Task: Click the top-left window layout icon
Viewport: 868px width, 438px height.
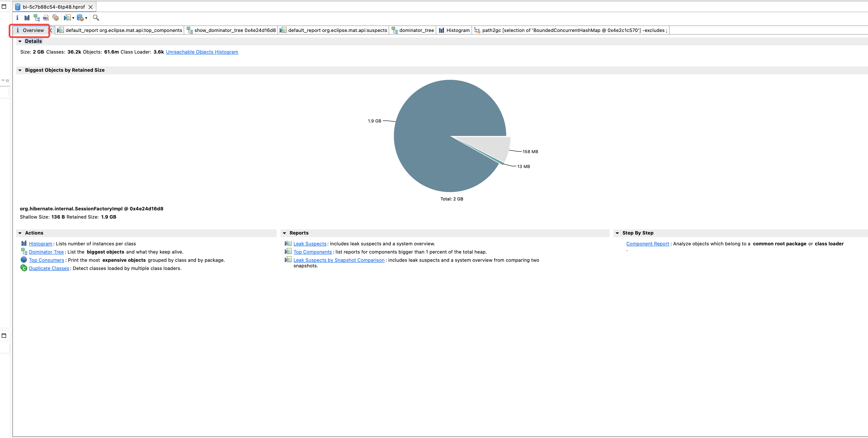Action: 4,6
